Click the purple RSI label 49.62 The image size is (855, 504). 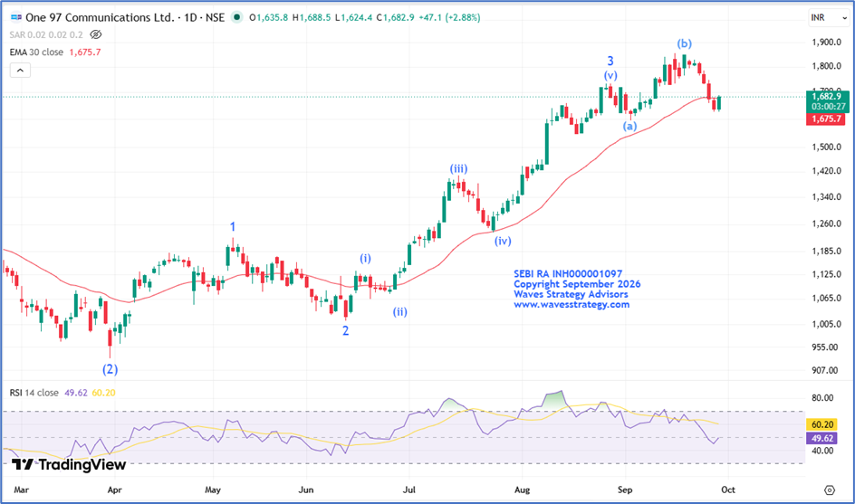822,438
